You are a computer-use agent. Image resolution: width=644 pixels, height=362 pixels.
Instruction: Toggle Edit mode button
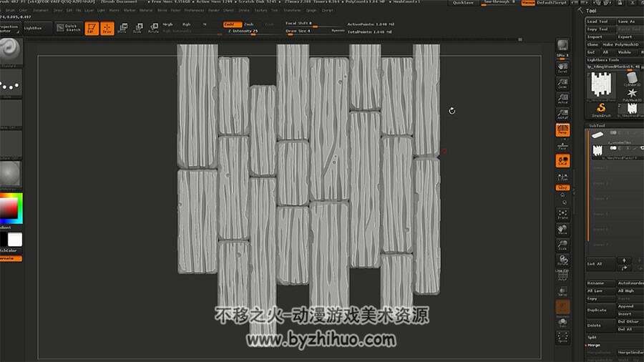(x=92, y=29)
